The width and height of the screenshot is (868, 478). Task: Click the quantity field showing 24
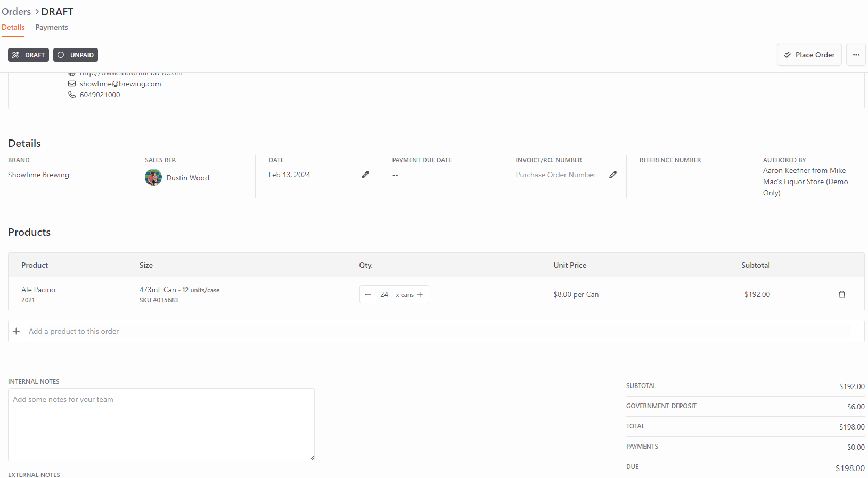coord(384,294)
